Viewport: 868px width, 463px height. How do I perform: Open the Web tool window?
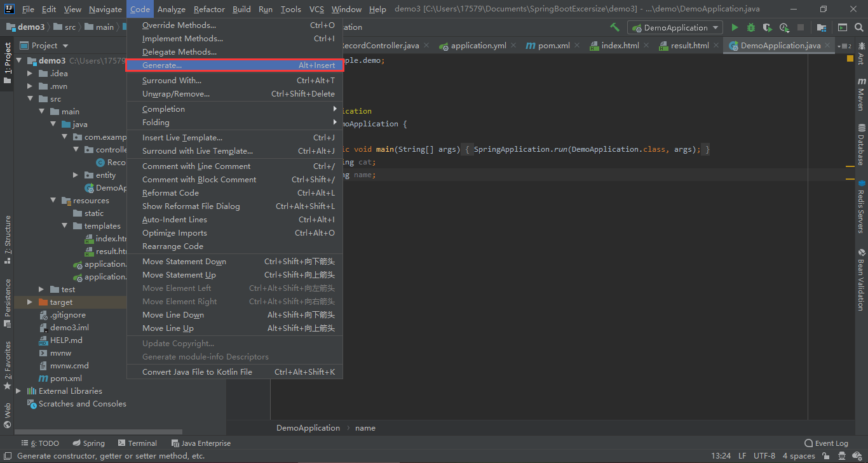pyautogui.click(x=8, y=415)
